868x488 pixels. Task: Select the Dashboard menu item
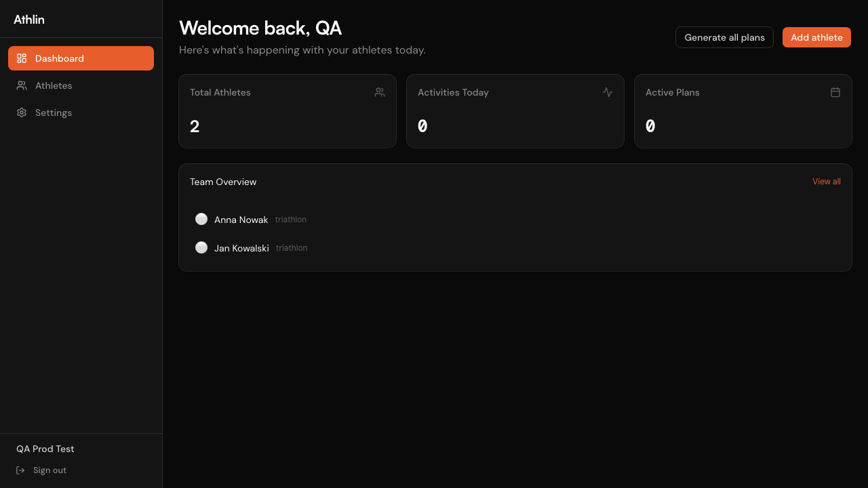59,58
